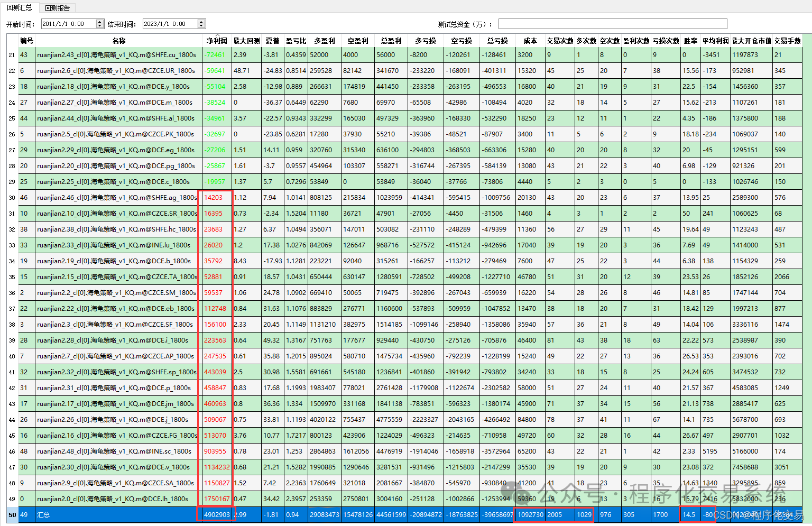Select the ruanjian2.43 SHFE.cu strategy name cell

point(119,55)
